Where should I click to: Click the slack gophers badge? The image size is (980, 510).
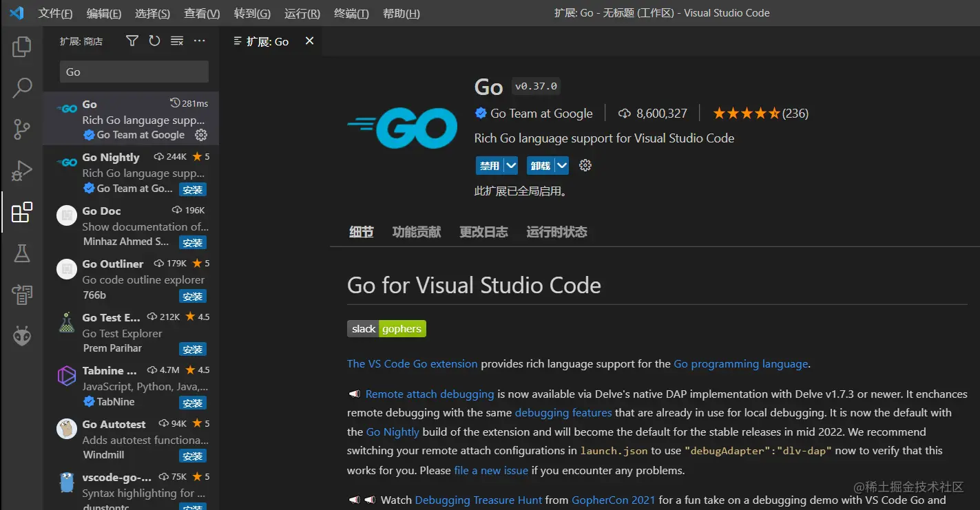tap(386, 329)
